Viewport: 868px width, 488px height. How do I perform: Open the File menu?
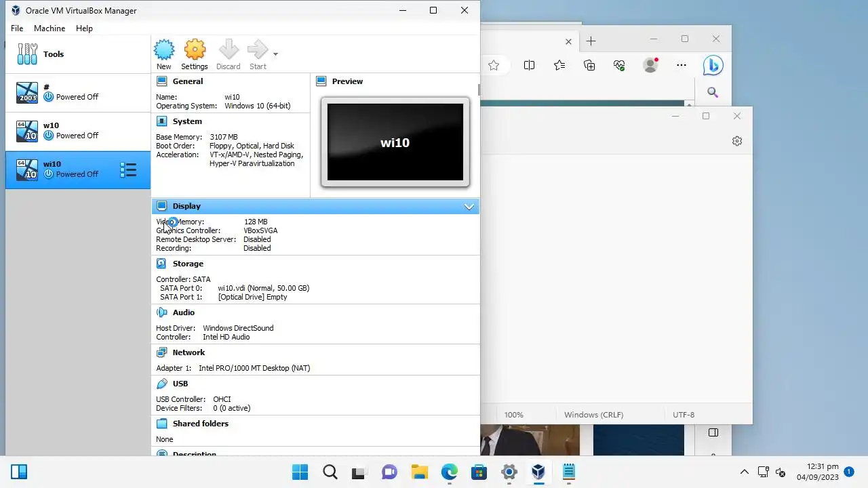tap(17, 28)
